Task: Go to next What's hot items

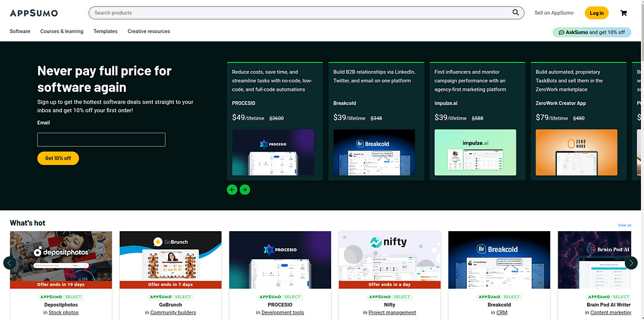Action: coord(631,262)
